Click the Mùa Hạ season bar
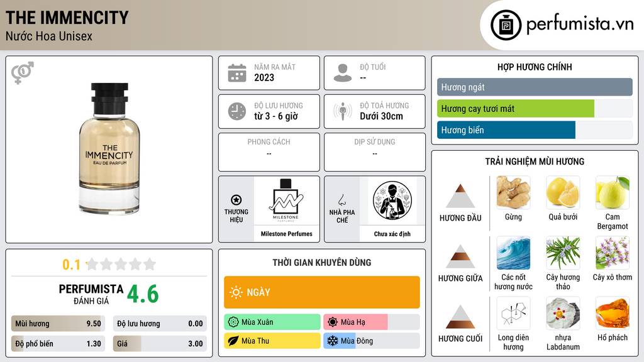The image size is (644, 362). (372, 322)
